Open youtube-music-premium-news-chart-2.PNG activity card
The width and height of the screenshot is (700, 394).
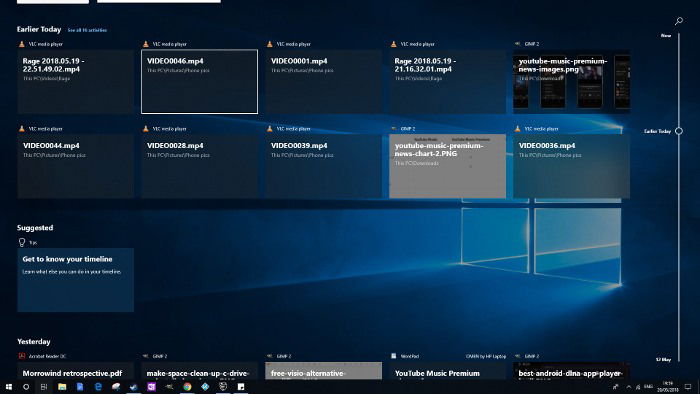[x=447, y=166]
